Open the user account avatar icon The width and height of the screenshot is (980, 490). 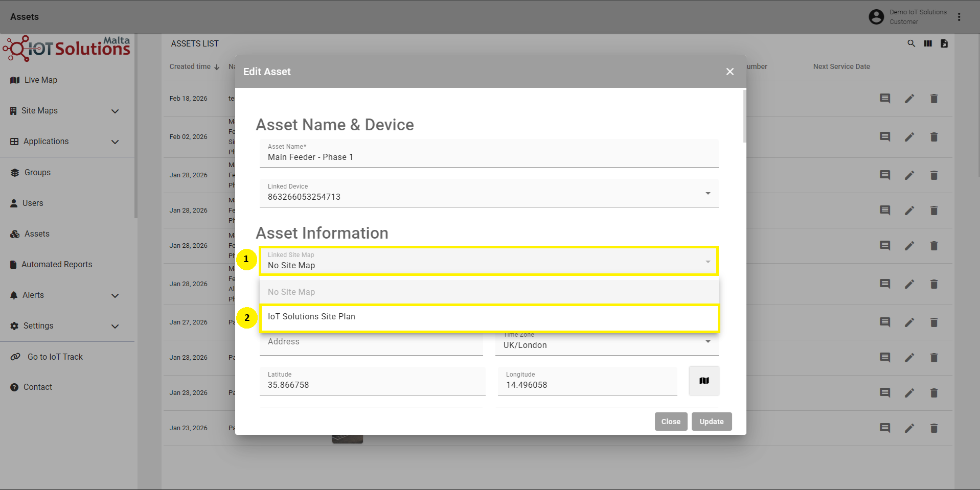876,17
